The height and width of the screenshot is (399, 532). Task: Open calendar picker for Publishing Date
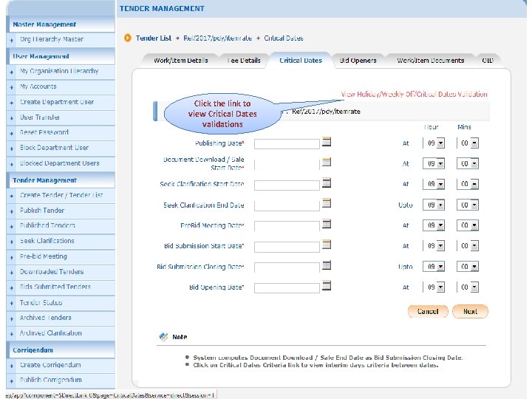tap(327, 142)
